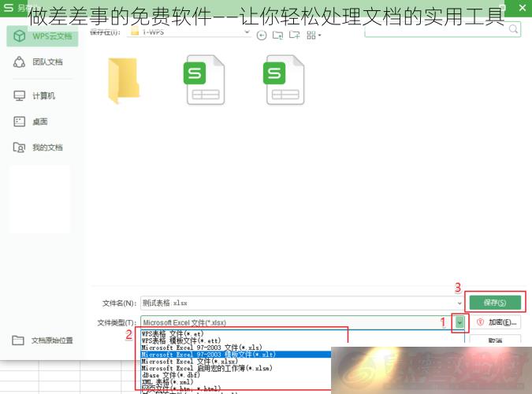Click the team documents triangle icon

tap(19, 62)
